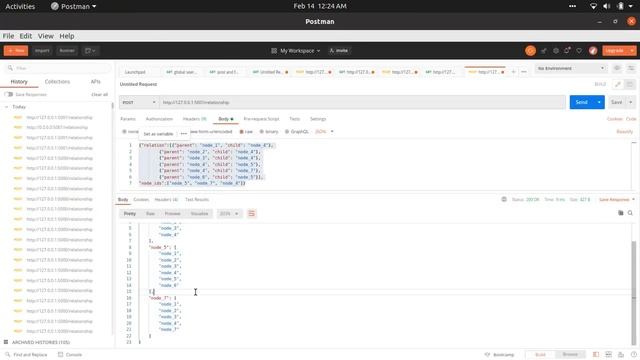
Task: Click Clear all in History
Action: click(x=100, y=95)
